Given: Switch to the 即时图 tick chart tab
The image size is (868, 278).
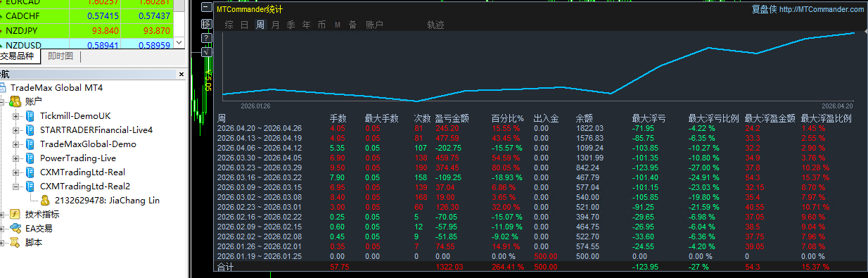Looking at the screenshot, I should [x=60, y=56].
